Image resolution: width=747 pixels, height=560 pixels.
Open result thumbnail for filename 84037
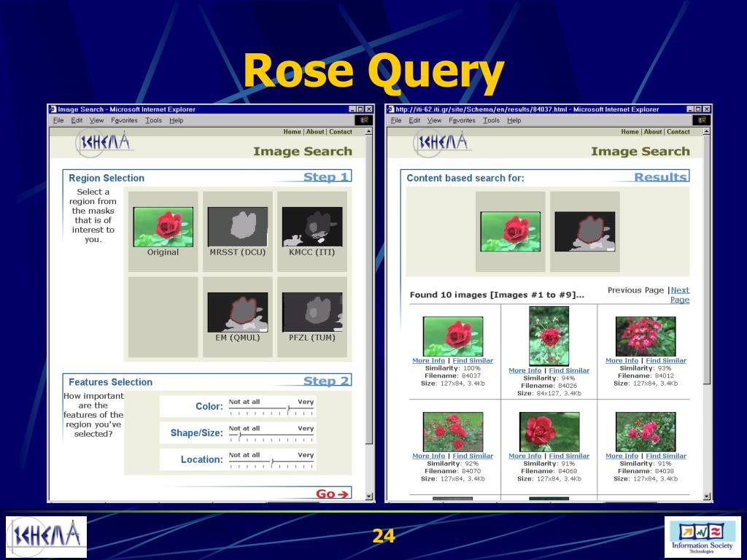point(452,336)
